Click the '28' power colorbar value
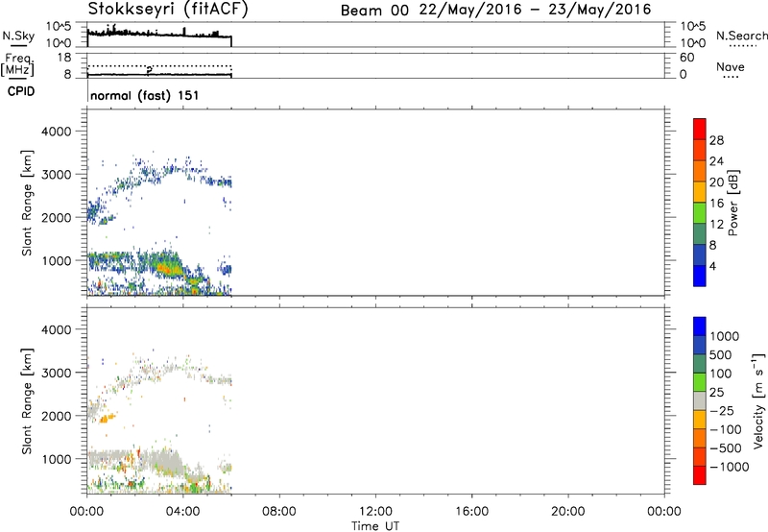This screenshot has width=768, height=532. (716, 140)
